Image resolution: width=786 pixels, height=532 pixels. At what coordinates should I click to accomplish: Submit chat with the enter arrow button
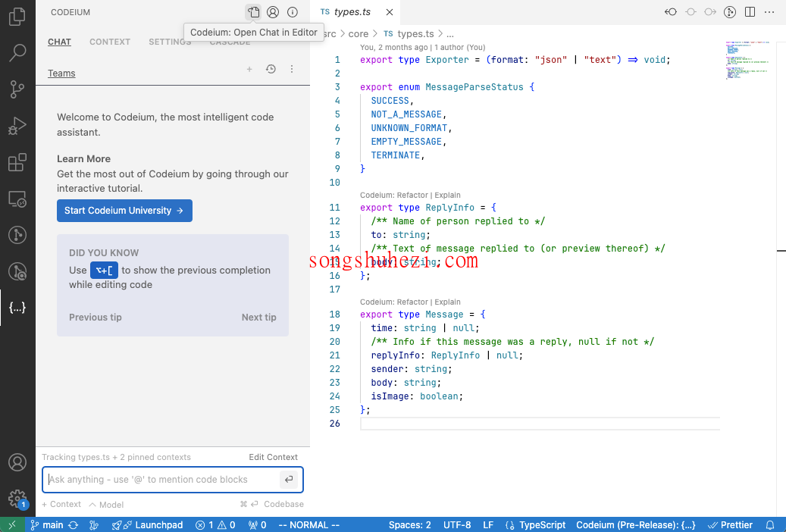pyautogui.click(x=289, y=480)
